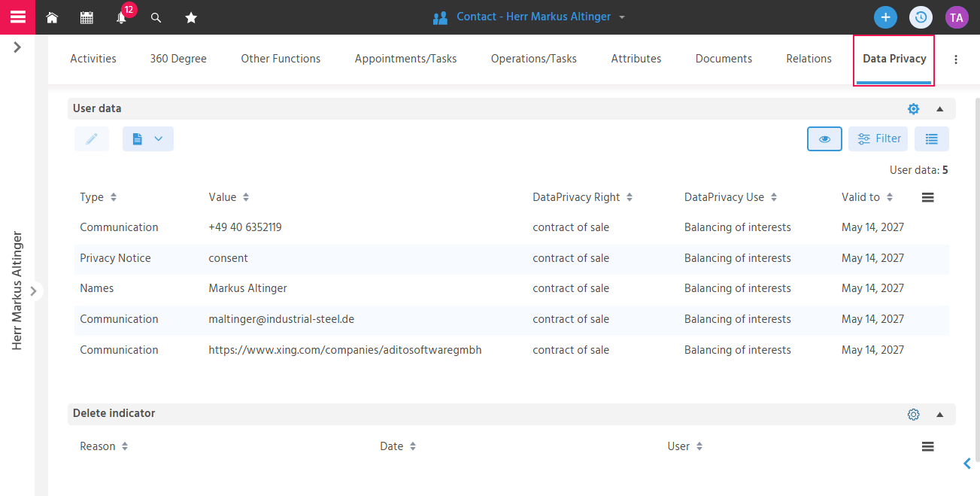Viewport: 980px width, 496px height.
Task: Open the global search magnifier
Action: (x=156, y=17)
